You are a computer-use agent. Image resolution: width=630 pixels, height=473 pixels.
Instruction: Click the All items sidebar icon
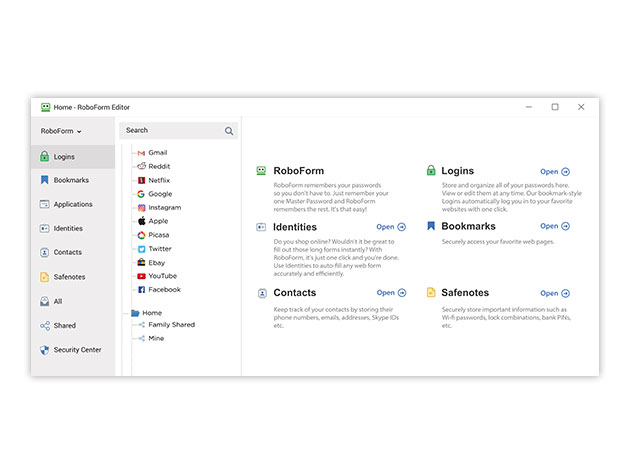tap(45, 301)
